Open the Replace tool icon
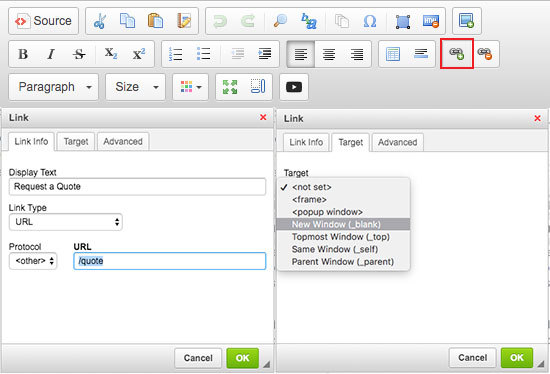 pos(309,21)
